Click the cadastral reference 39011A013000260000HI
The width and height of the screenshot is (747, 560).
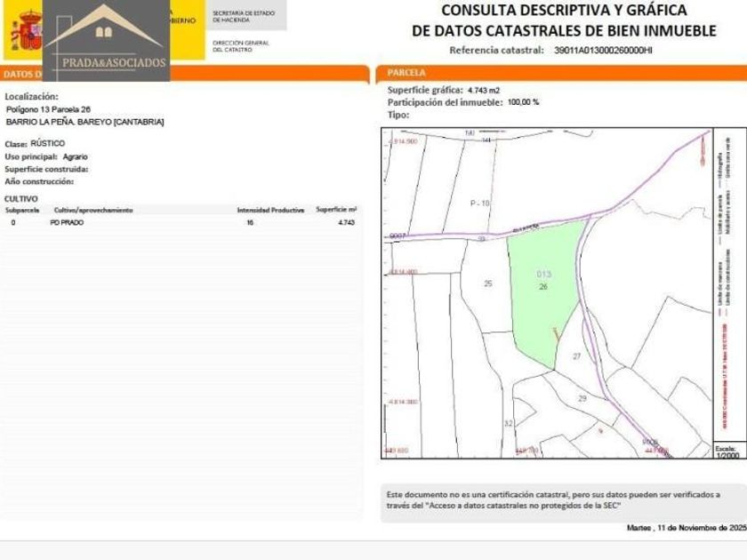click(602, 51)
